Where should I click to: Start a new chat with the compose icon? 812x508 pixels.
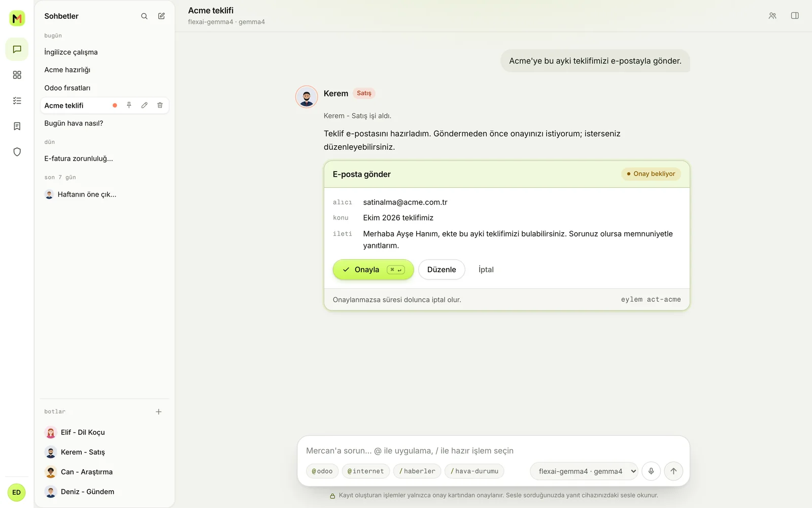pyautogui.click(x=161, y=16)
